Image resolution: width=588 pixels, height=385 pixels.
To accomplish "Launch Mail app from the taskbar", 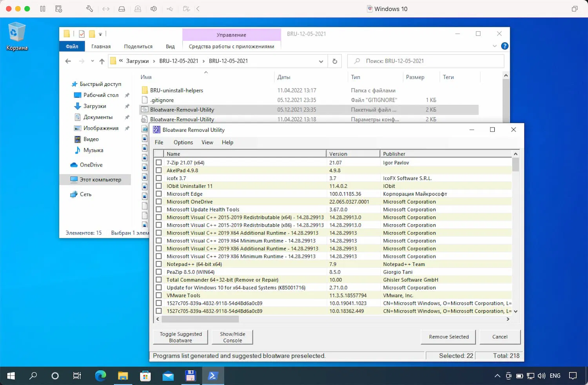I will (x=168, y=376).
